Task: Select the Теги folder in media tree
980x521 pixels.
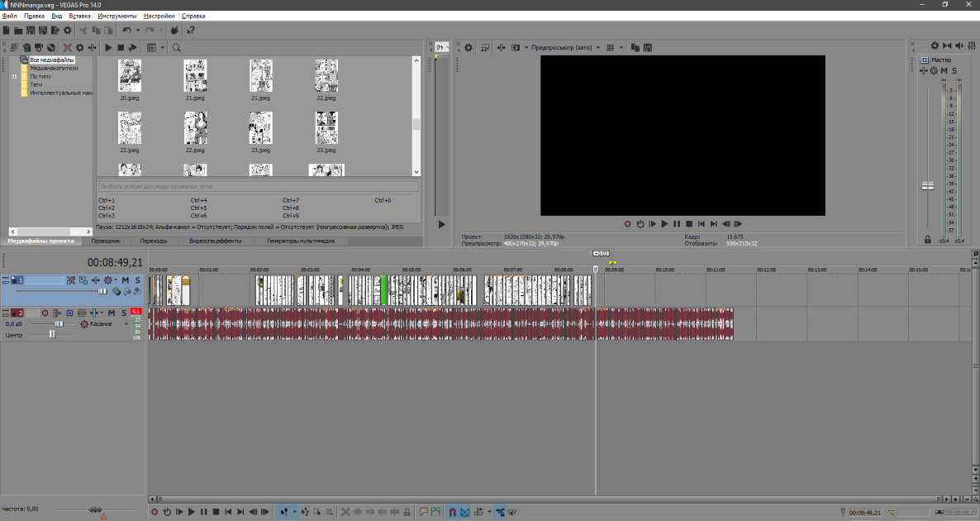Action: pyautogui.click(x=36, y=84)
